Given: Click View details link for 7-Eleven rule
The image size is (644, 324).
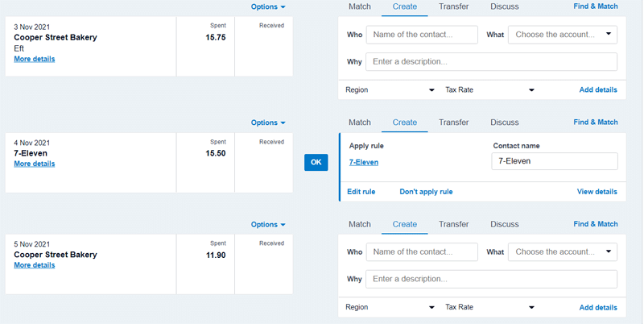Looking at the screenshot, I should coord(597,192).
